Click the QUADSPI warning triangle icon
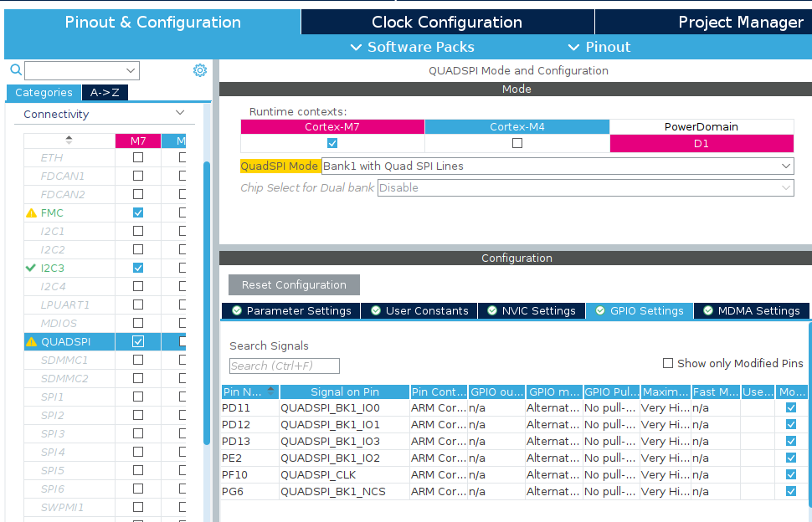This screenshot has width=812, height=522. coord(32,342)
